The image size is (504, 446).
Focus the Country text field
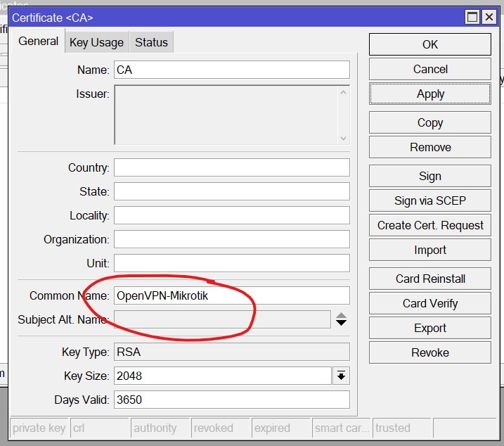231,167
